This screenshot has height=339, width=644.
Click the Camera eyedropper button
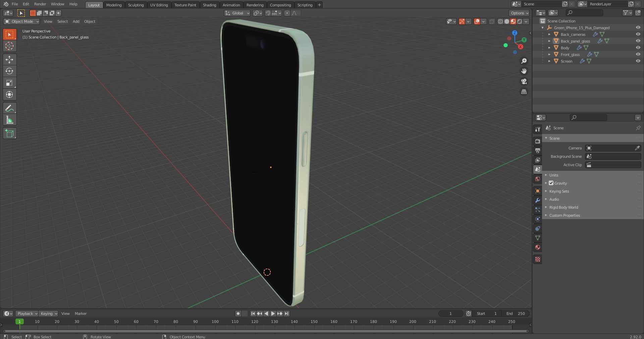coord(637,148)
